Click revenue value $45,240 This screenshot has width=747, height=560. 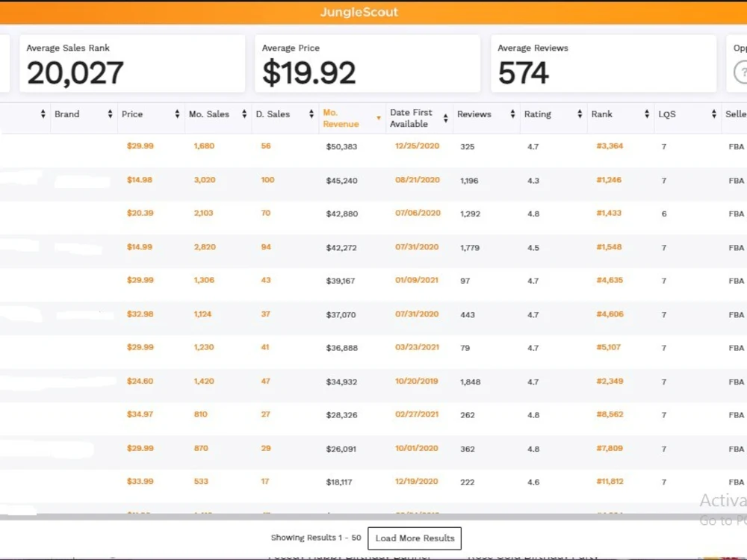(341, 181)
